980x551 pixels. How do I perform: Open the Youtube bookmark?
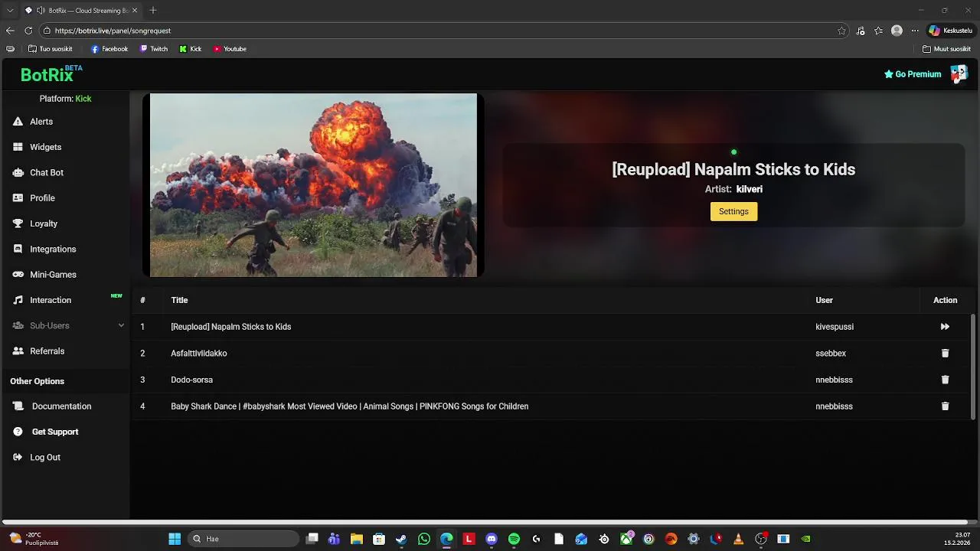230,49
